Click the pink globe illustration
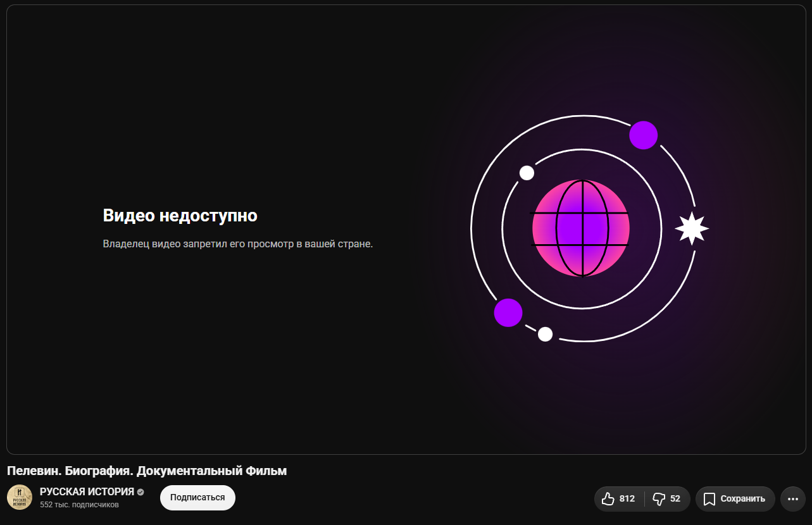The height and width of the screenshot is (525, 812). 581,228
